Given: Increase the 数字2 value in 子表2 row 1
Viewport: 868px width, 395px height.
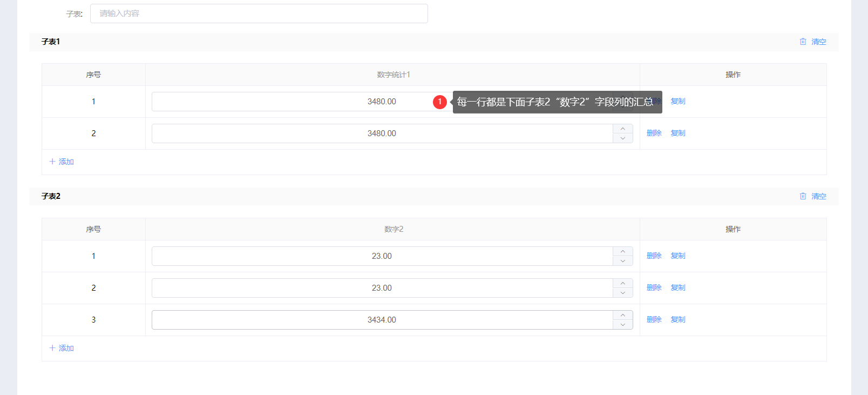Looking at the screenshot, I should coord(623,251).
